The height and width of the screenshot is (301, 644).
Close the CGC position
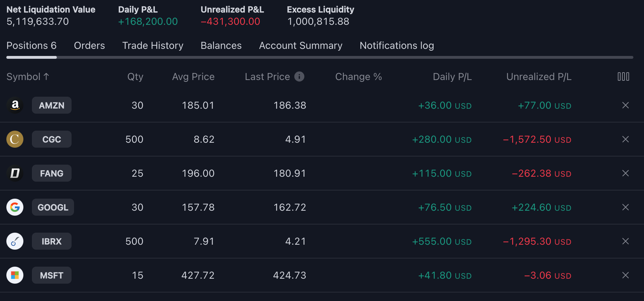pyautogui.click(x=625, y=139)
